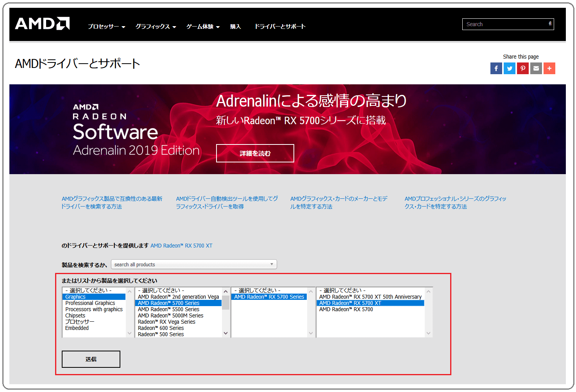Open the ゲーム体験 menu

coord(203,27)
